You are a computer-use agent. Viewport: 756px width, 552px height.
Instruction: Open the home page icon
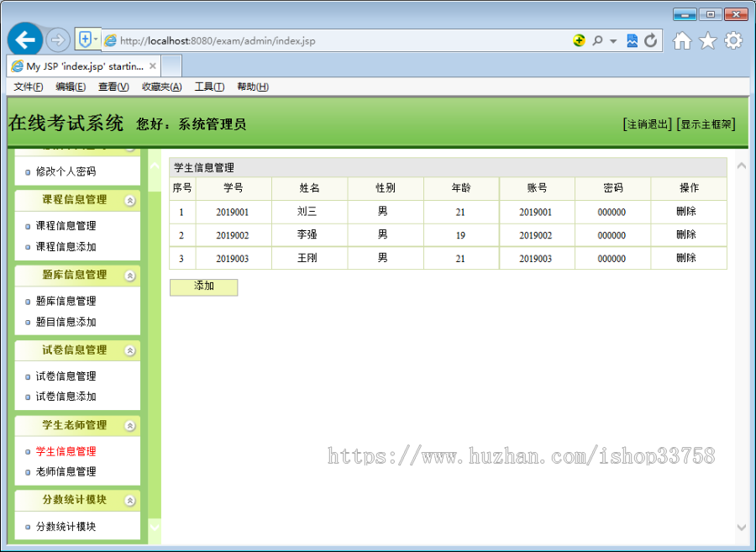[682, 39]
